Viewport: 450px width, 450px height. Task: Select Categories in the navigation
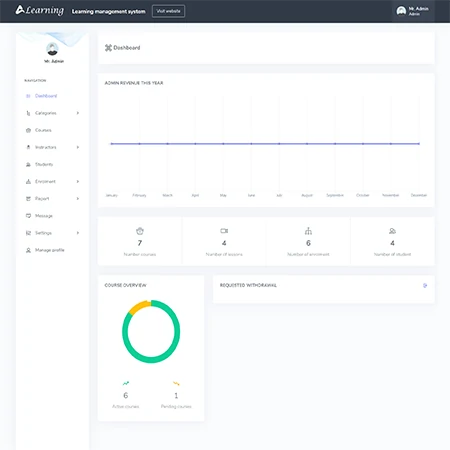[46, 113]
